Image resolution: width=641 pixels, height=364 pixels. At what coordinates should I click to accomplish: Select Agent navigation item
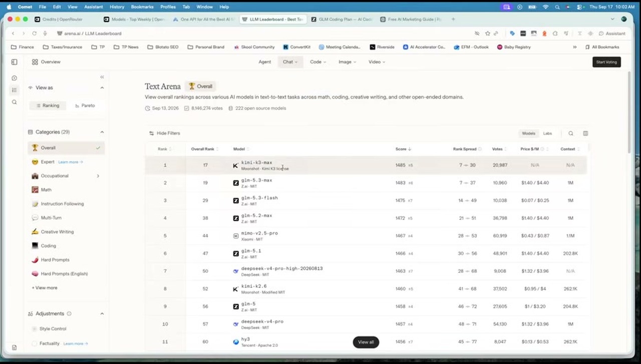click(x=264, y=62)
